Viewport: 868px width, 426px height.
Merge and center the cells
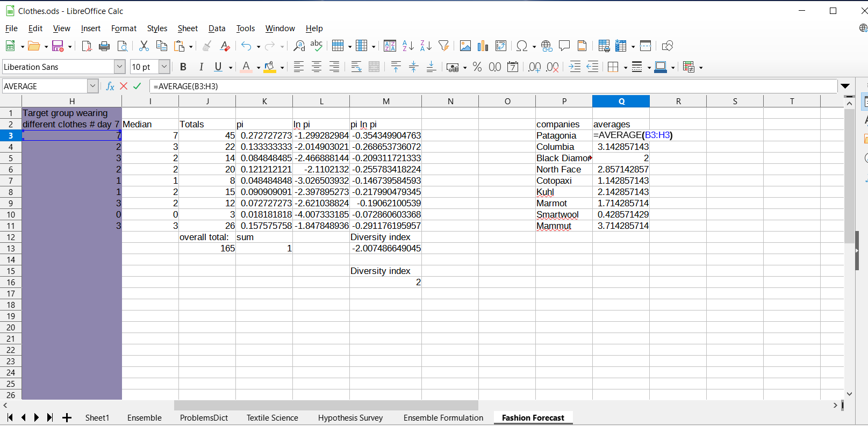(374, 67)
